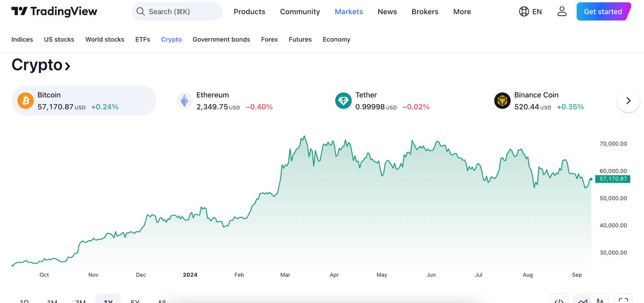Select the Ethereum ticker card
Viewport: 644px width, 303px height.
[x=242, y=100]
